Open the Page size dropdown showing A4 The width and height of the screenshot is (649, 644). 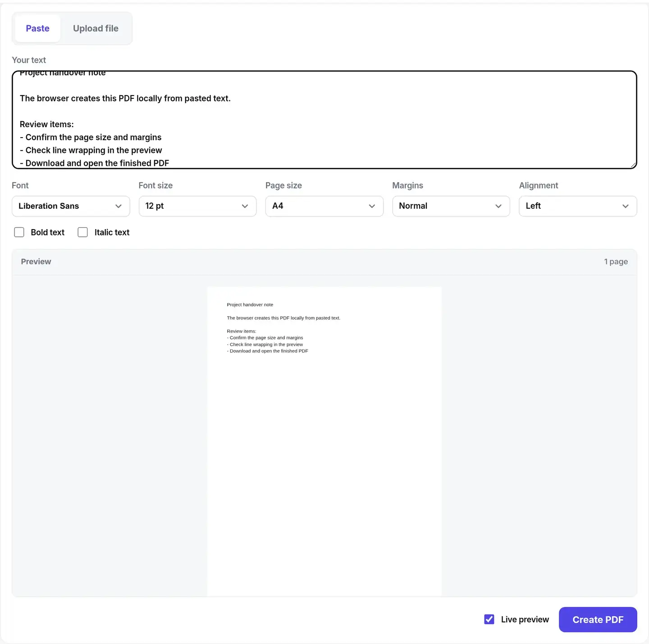(x=324, y=206)
